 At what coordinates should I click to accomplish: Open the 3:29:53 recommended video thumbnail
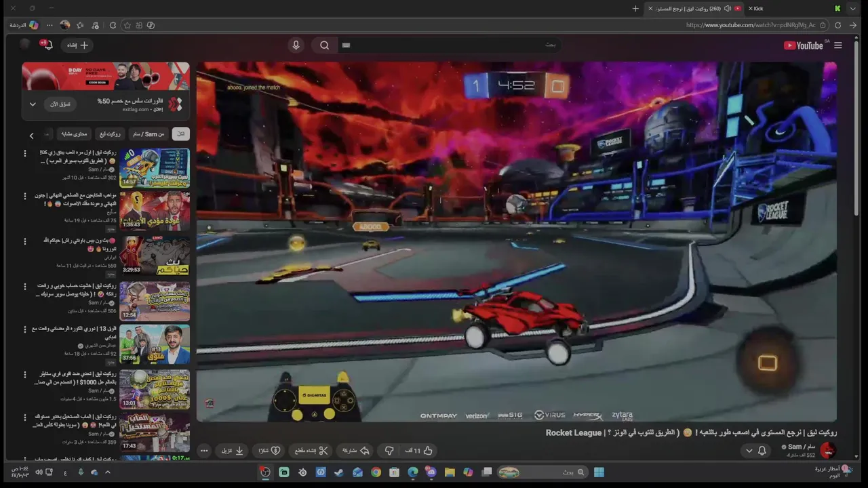point(155,256)
